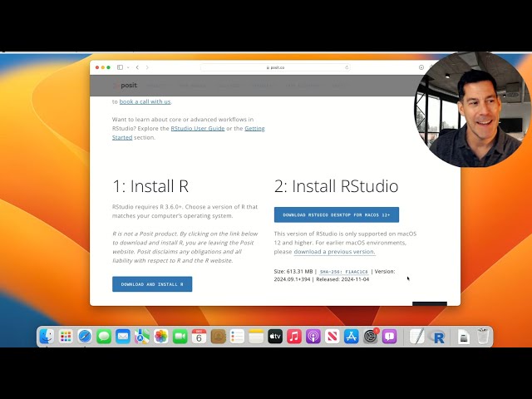Go back with the Safari back arrow
The image size is (532, 399).
pyautogui.click(x=137, y=67)
